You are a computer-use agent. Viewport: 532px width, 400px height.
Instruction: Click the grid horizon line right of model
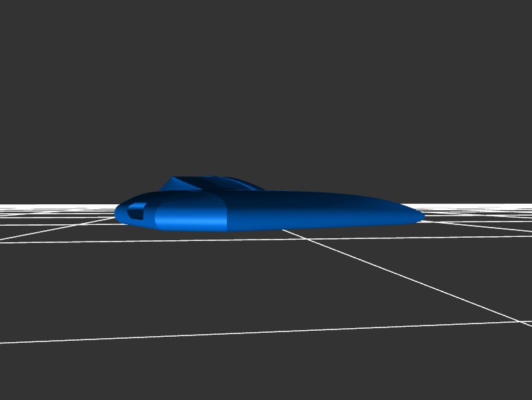tap(479, 205)
